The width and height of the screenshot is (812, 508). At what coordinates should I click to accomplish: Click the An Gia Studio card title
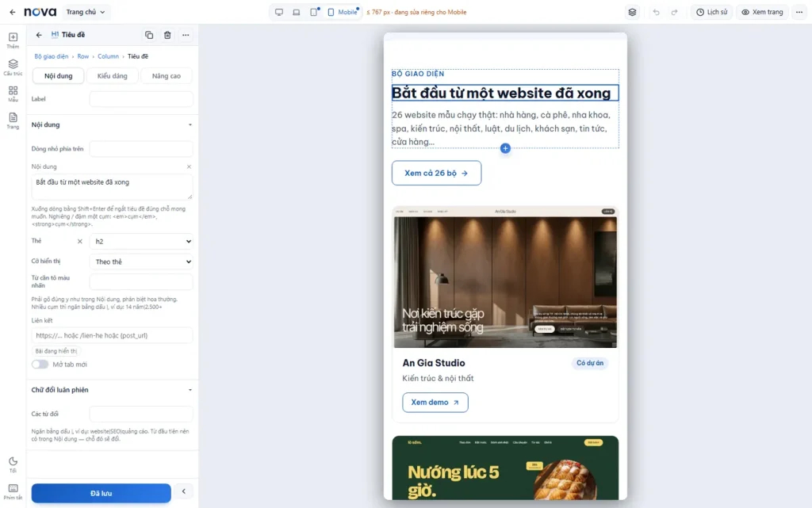[434, 363]
